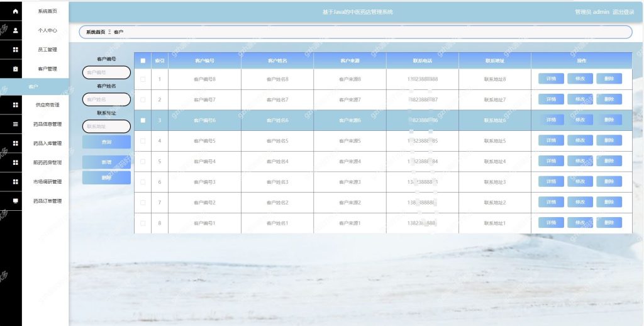Focus the 客户姓名 search input field
The width and height of the screenshot is (644, 326).
106,99
